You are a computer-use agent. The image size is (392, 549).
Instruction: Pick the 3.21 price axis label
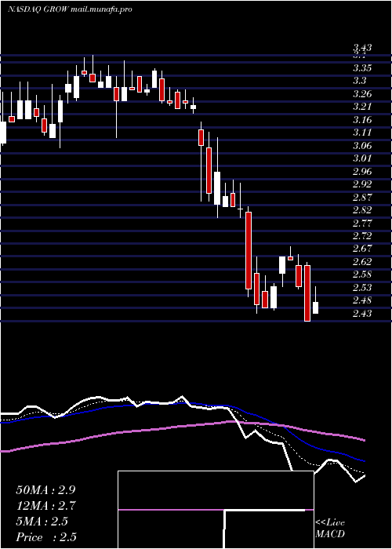(x=362, y=107)
